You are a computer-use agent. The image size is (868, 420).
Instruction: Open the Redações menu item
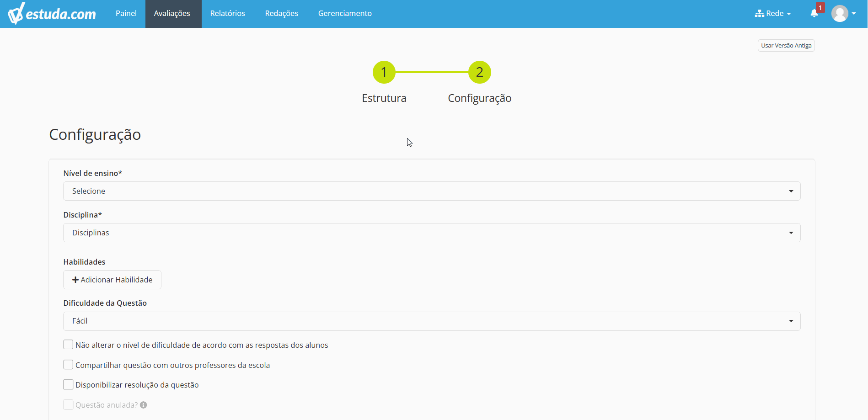tap(282, 14)
